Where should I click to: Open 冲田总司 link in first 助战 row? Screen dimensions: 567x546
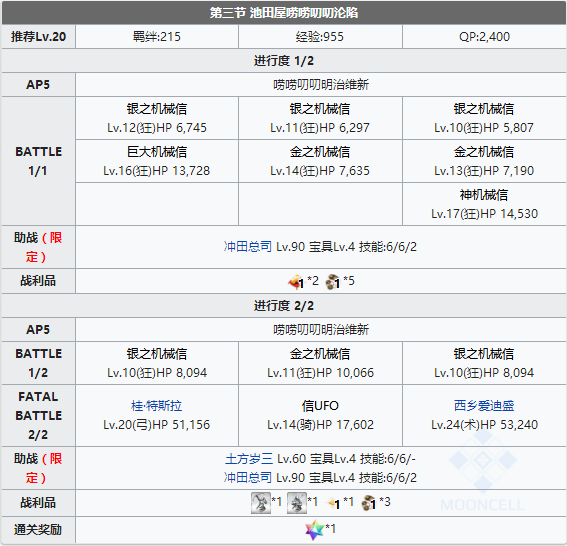(x=248, y=247)
